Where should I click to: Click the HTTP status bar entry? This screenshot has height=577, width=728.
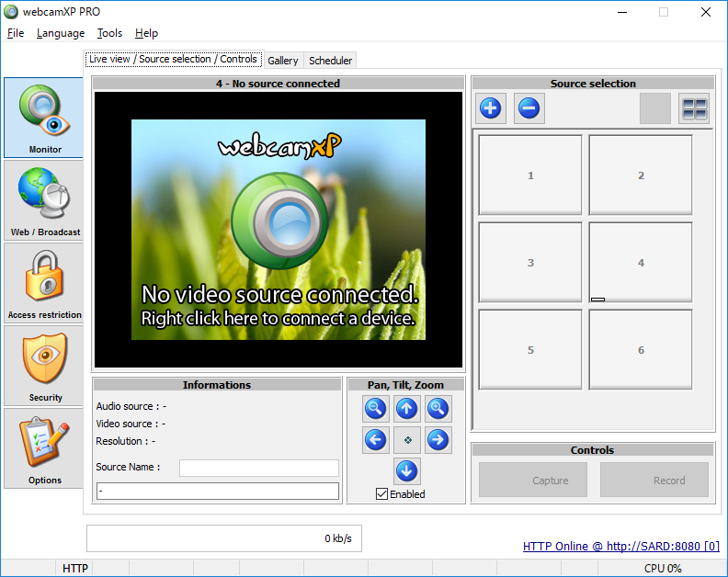click(x=74, y=568)
